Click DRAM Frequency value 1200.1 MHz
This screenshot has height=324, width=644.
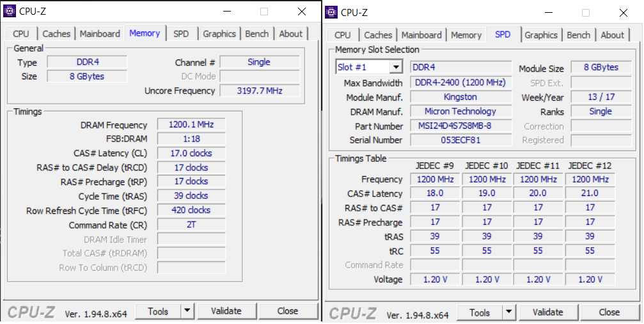[191, 125]
